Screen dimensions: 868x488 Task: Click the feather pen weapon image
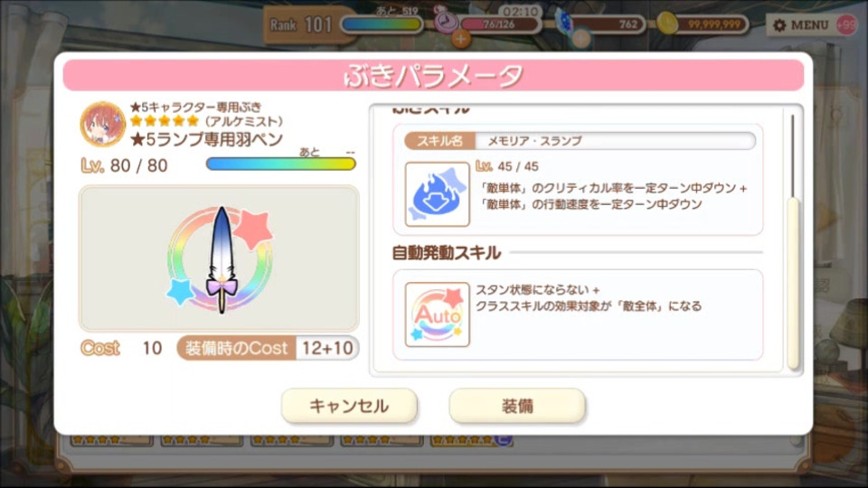pos(221,259)
